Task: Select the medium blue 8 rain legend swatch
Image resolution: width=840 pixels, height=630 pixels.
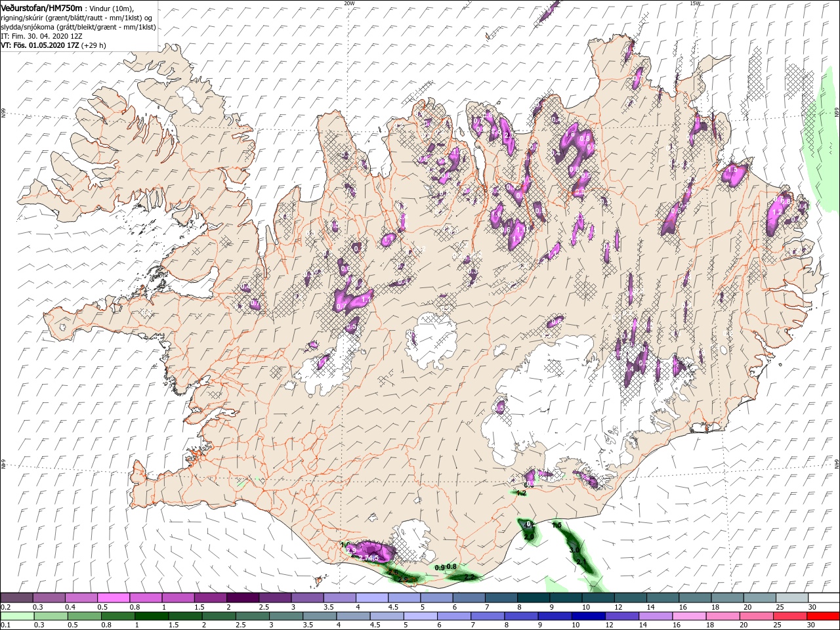Action: (520, 616)
